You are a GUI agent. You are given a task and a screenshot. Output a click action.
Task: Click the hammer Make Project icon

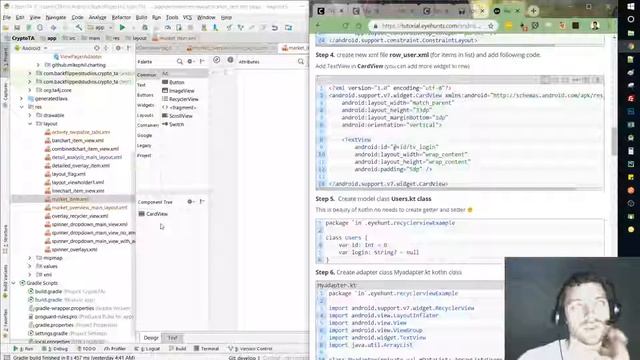[79, 27]
